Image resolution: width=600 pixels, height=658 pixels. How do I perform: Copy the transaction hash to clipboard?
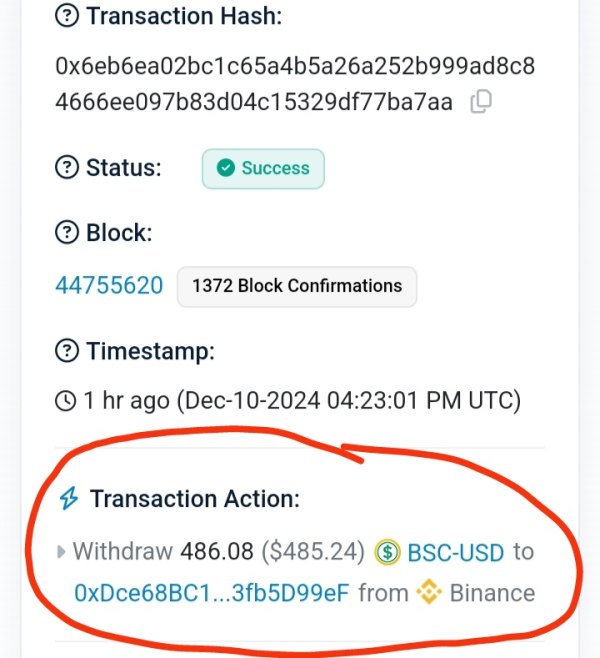click(481, 102)
